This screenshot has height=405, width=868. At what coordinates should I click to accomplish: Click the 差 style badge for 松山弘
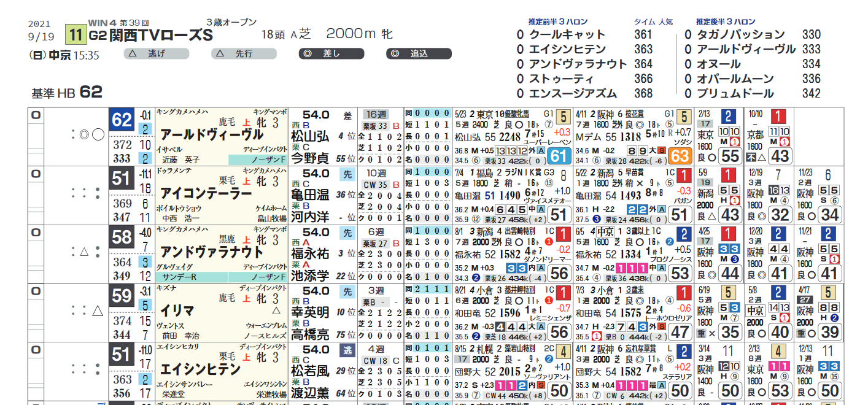(347, 115)
